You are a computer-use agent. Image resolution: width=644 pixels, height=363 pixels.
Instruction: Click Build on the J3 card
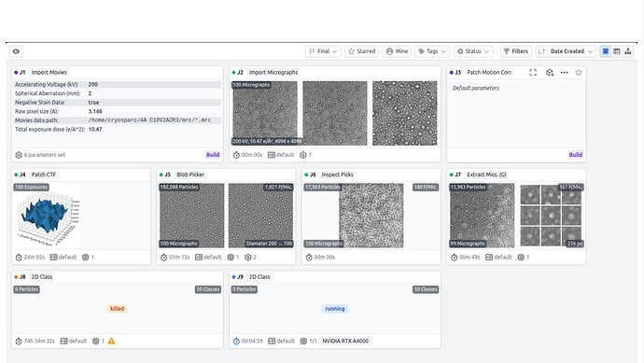576,155
